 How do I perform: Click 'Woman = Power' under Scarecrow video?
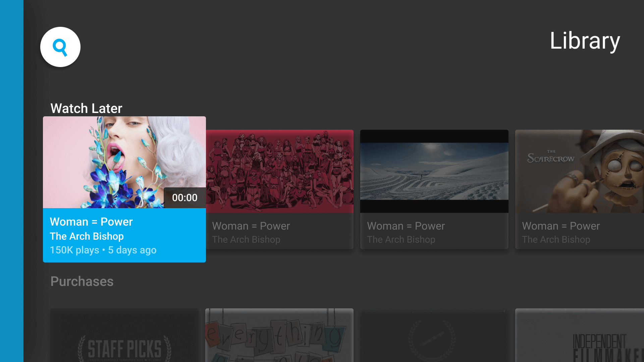pos(561,226)
